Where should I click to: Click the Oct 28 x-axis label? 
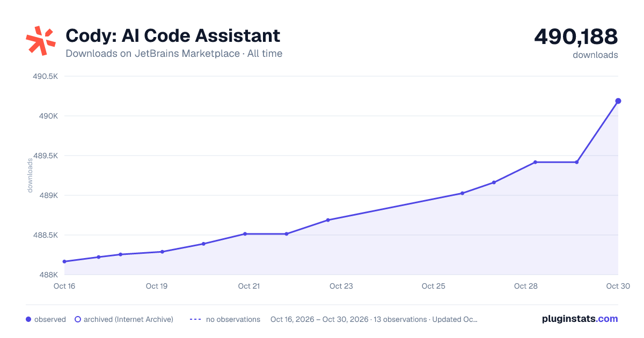pos(526,286)
